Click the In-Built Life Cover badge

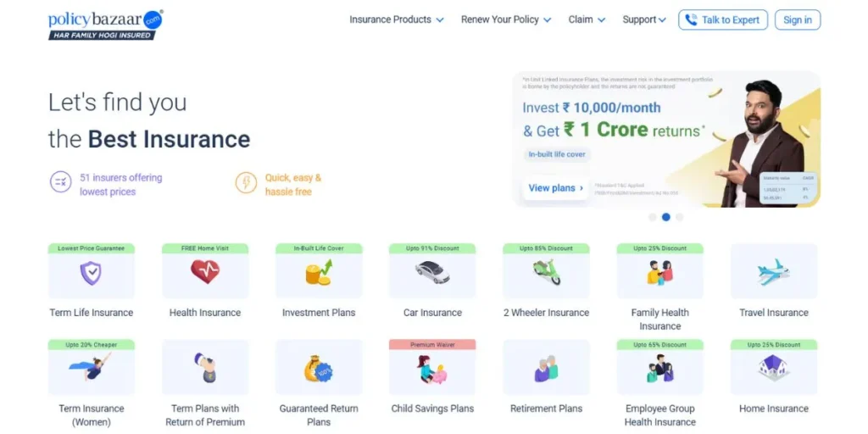click(x=319, y=248)
